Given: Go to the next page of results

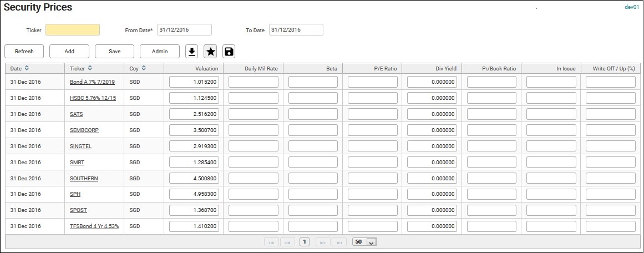Looking at the screenshot, I should pos(323,242).
